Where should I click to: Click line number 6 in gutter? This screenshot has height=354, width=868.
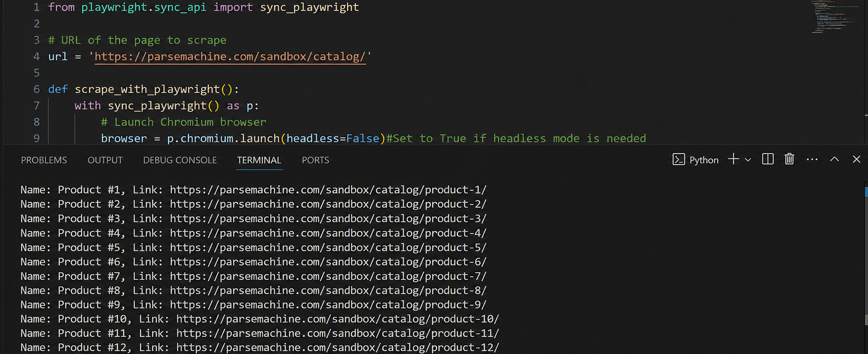tap(36, 89)
